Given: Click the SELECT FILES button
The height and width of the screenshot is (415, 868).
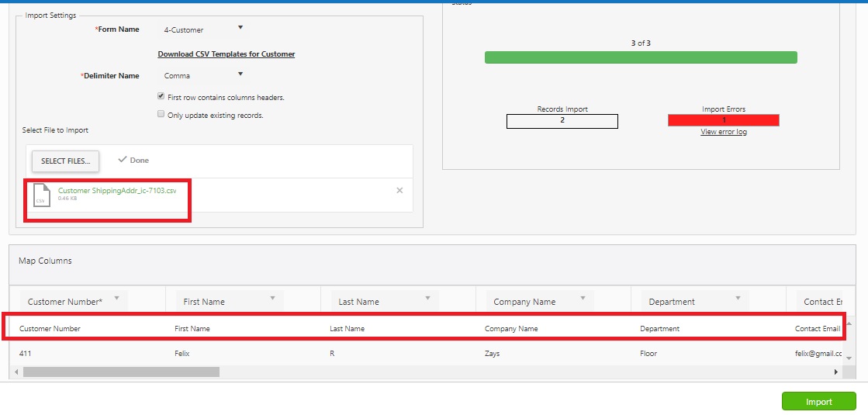Looking at the screenshot, I should pyautogui.click(x=65, y=161).
